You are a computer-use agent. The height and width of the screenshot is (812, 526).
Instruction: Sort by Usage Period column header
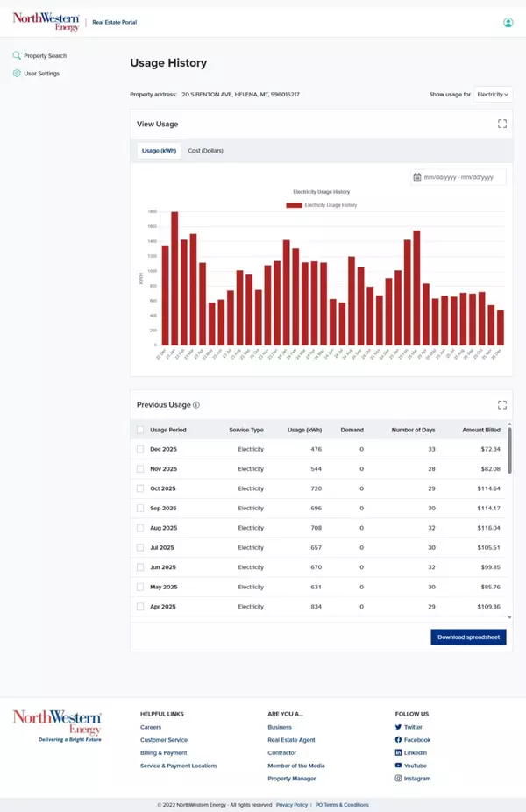167,430
